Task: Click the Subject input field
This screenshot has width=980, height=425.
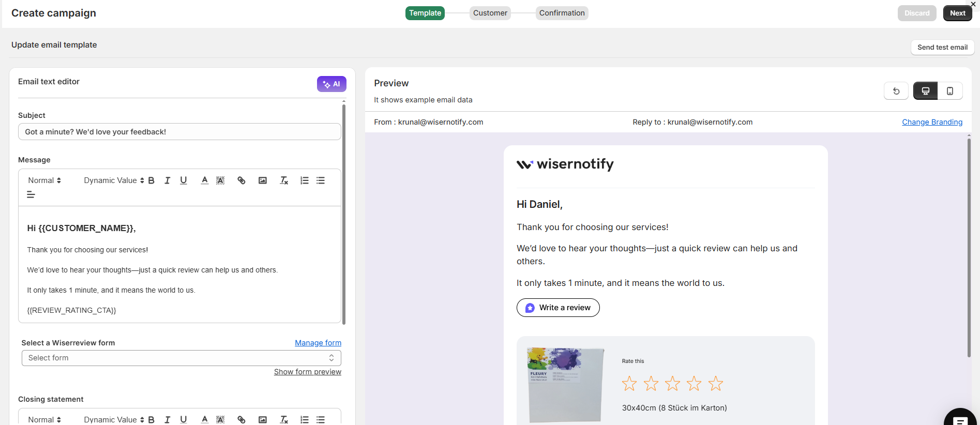Action: click(x=179, y=132)
